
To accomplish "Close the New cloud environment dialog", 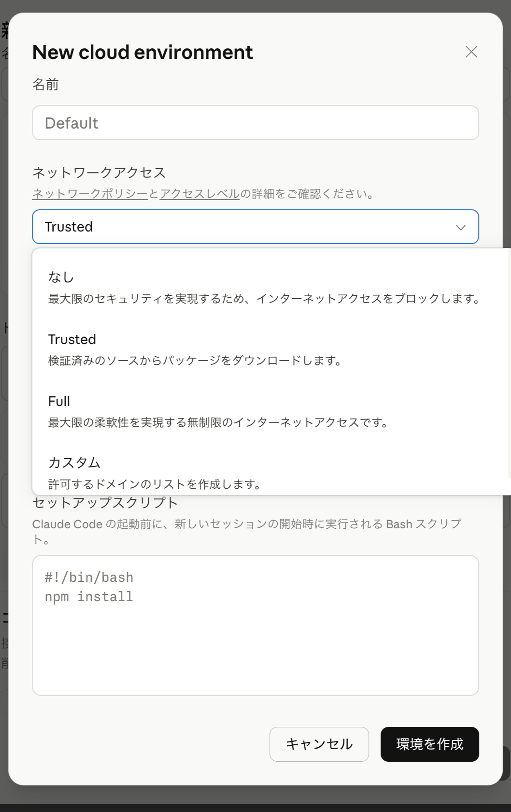I will point(472,52).
